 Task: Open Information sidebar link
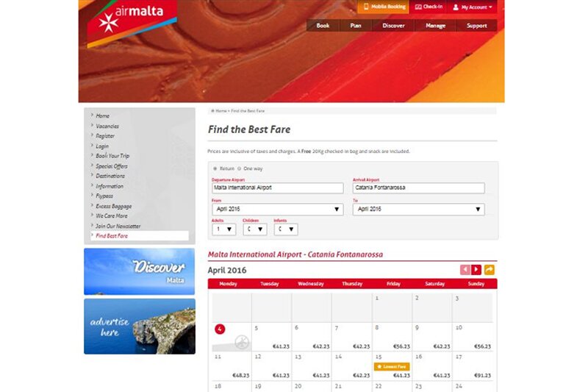(x=109, y=186)
